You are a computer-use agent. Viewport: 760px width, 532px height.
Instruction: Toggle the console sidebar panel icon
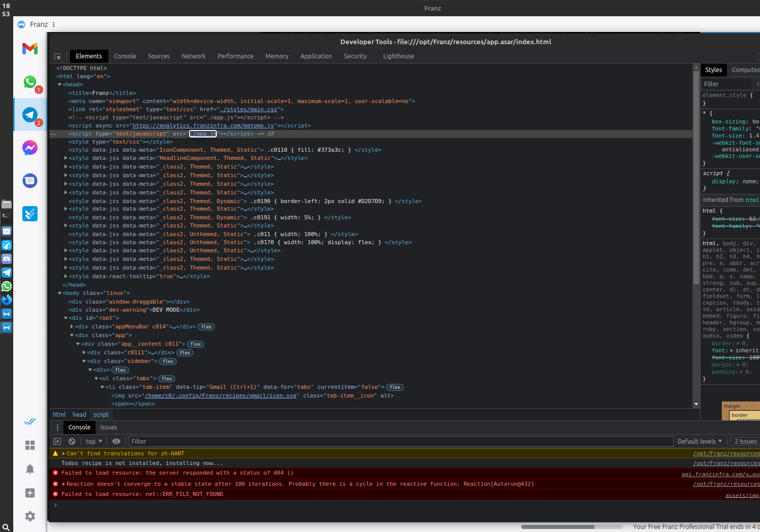[57, 442]
